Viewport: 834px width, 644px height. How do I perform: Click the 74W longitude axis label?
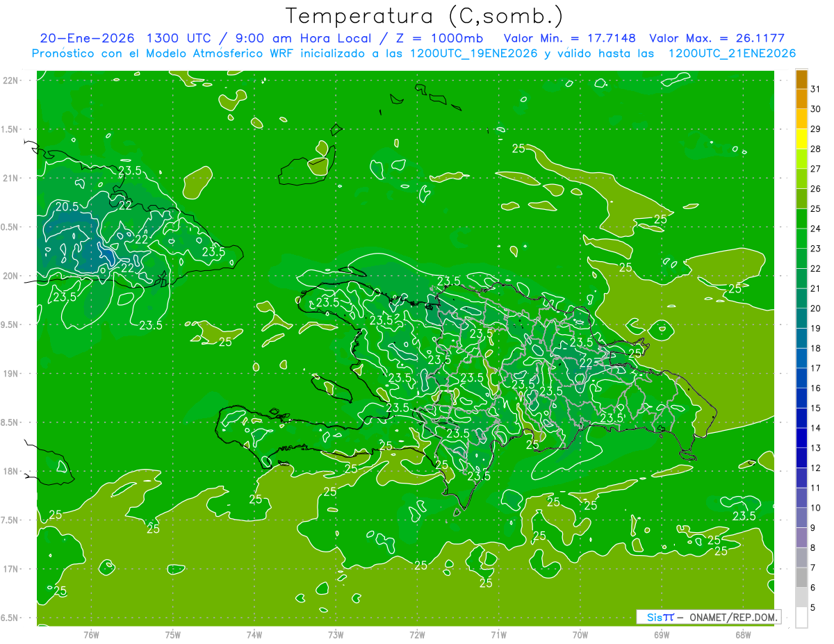click(254, 635)
